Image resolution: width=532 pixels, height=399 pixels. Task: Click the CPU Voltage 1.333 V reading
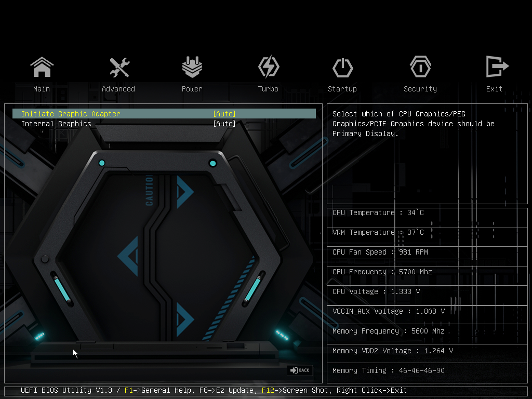[376, 291]
